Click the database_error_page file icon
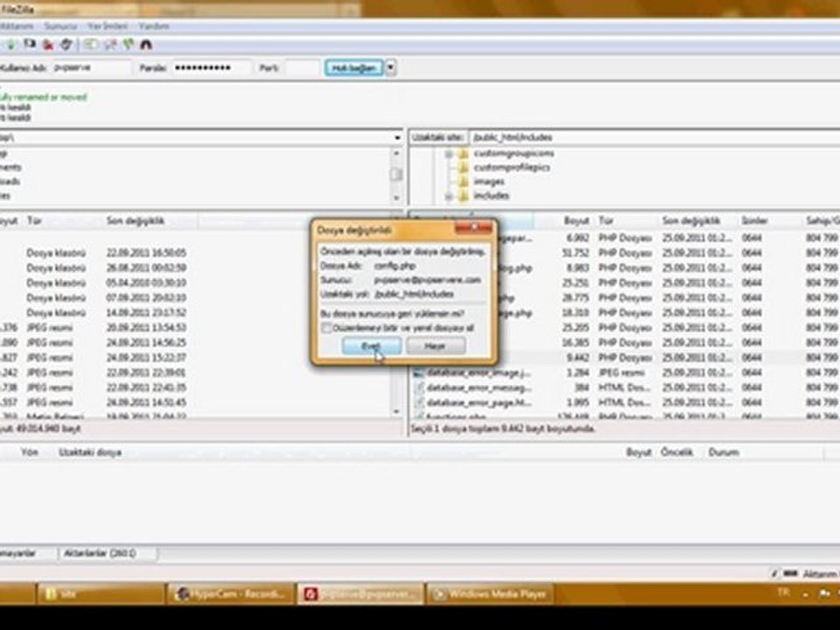The height and width of the screenshot is (630, 840). 419,402
